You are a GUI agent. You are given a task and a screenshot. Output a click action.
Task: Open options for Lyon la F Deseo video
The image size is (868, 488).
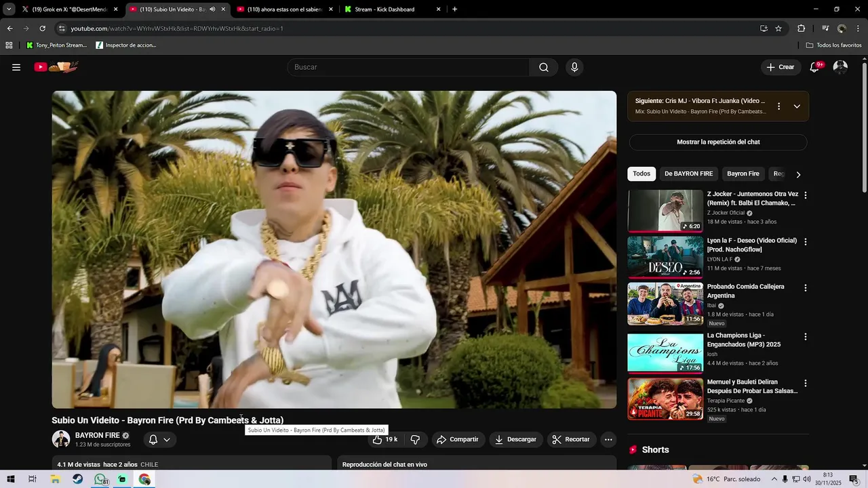point(806,242)
